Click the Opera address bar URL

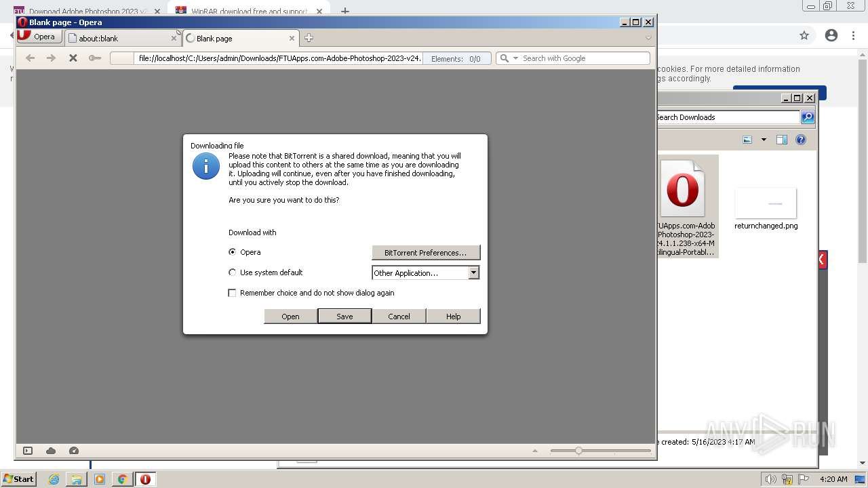(279, 58)
